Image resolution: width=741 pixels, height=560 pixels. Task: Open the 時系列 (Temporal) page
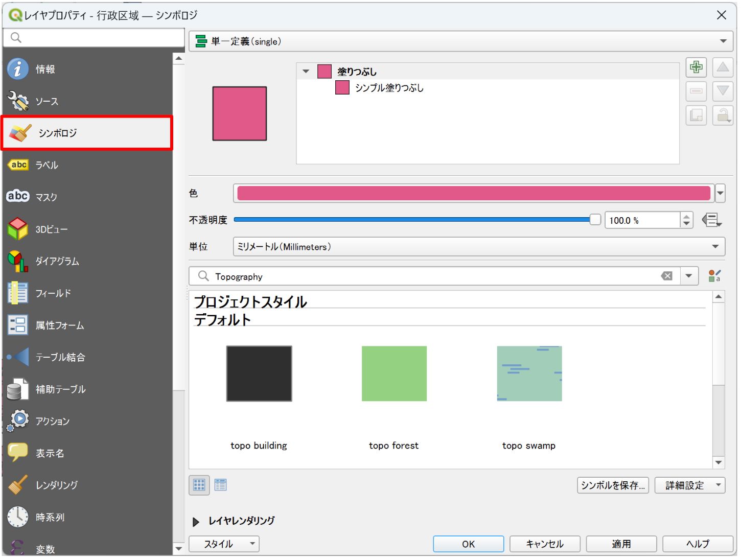click(87, 517)
